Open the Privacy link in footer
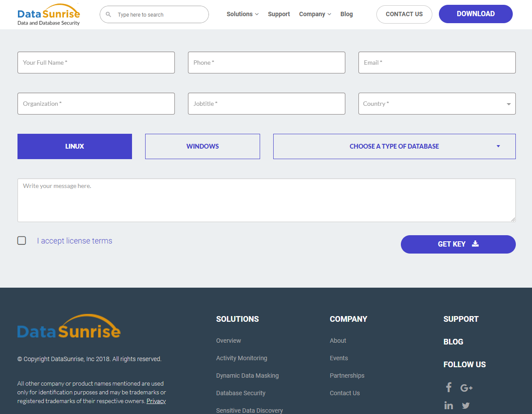532x414 pixels. click(156, 401)
